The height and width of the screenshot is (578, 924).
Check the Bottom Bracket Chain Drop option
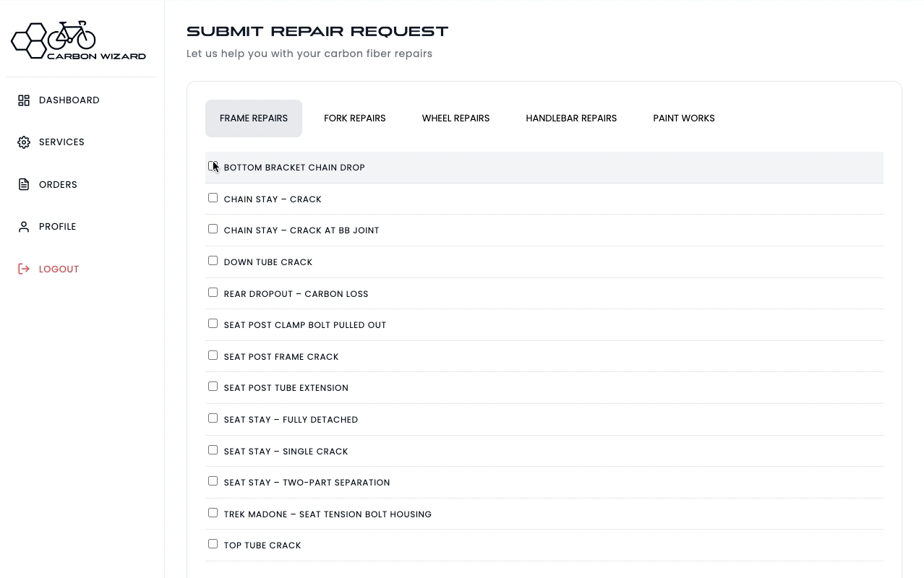point(213,165)
